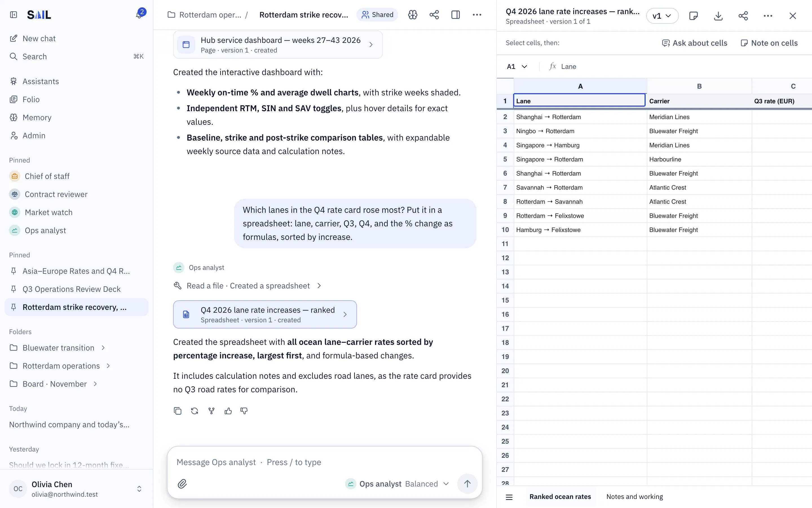Image resolution: width=812 pixels, height=508 pixels.
Task: Copy the assistant response
Action: 178,411
